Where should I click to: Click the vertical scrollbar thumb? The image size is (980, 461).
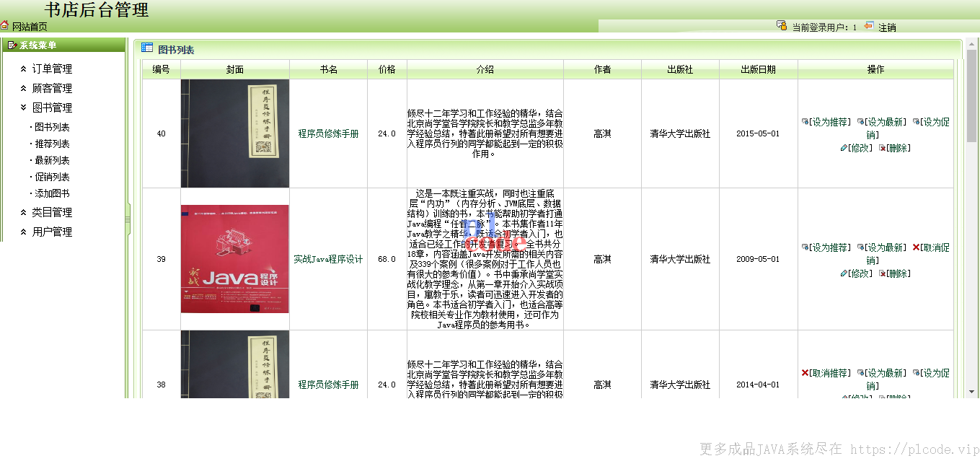coord(971,96)
